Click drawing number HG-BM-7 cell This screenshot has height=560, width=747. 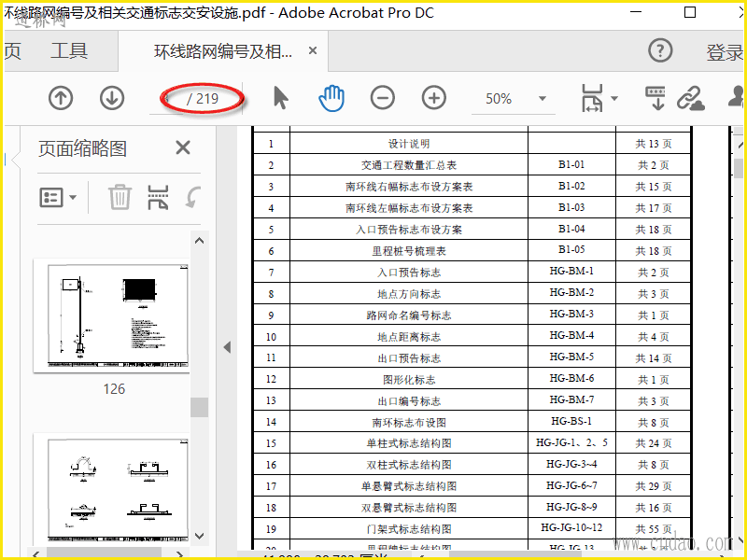point(571,399)
